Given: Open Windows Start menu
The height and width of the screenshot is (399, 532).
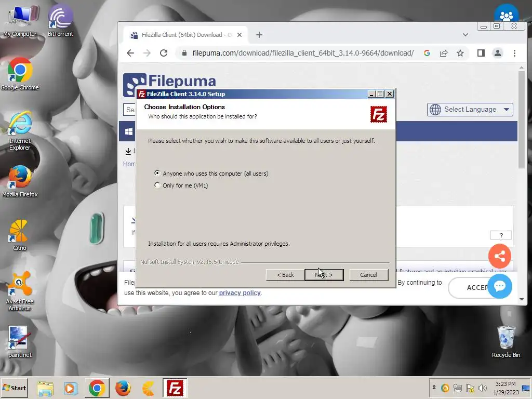Looking at the screenshot, I should click(x=14, y=388).
